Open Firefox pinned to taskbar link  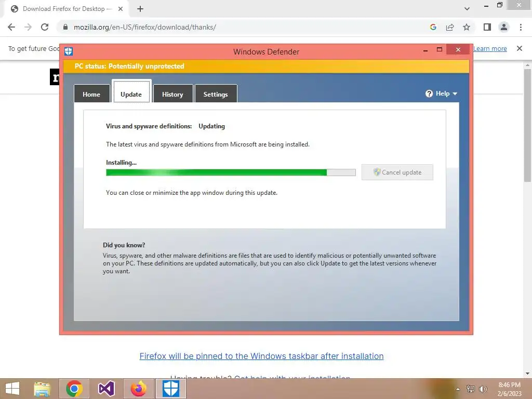[262, 356]
